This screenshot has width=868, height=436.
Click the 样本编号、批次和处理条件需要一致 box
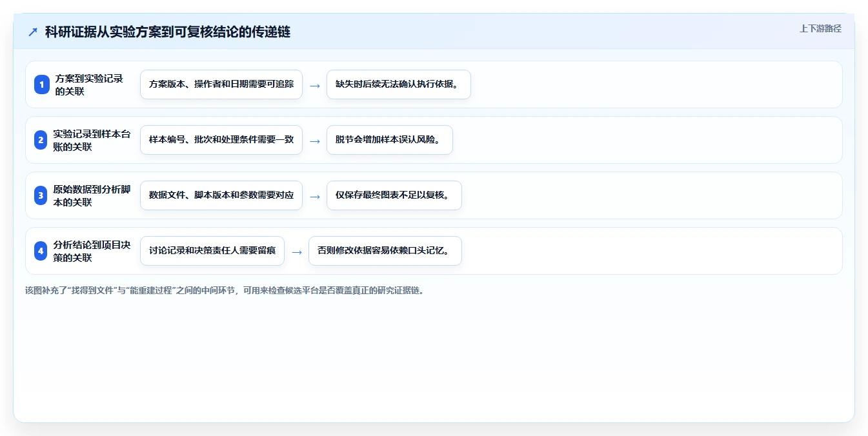[x=221, y=140]
